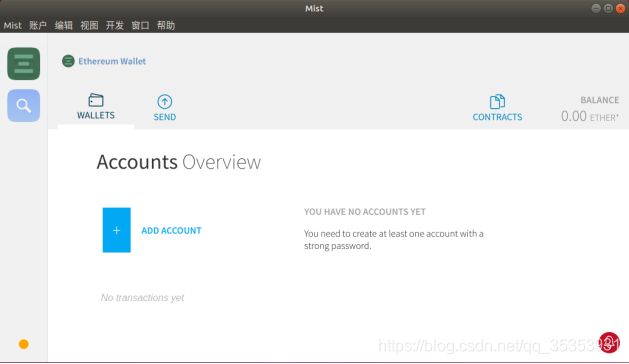This screenshot has height=364, width=629.
Task: Open the CONTRACTS tab
Action: [497, 108]
